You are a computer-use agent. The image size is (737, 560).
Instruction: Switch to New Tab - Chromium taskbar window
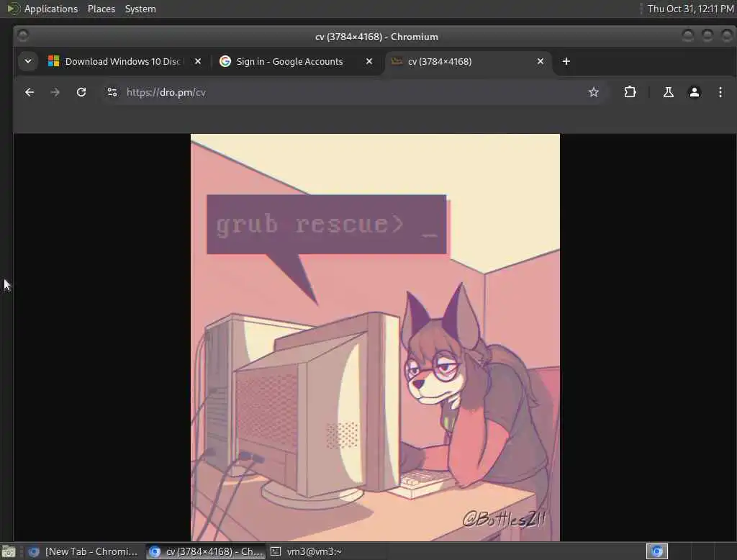coord(83,551)
